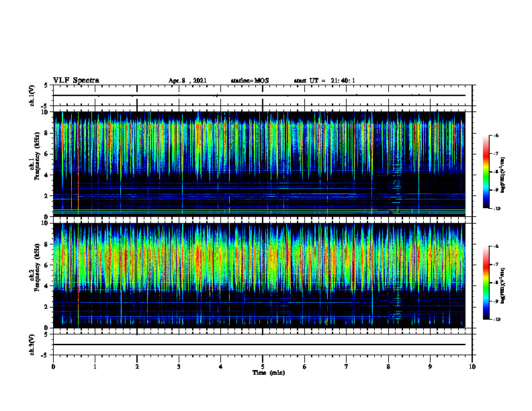The width and height of the screenshot is (532, 411).
Task: Click the time axis tick label "1"
Action: 95,367
